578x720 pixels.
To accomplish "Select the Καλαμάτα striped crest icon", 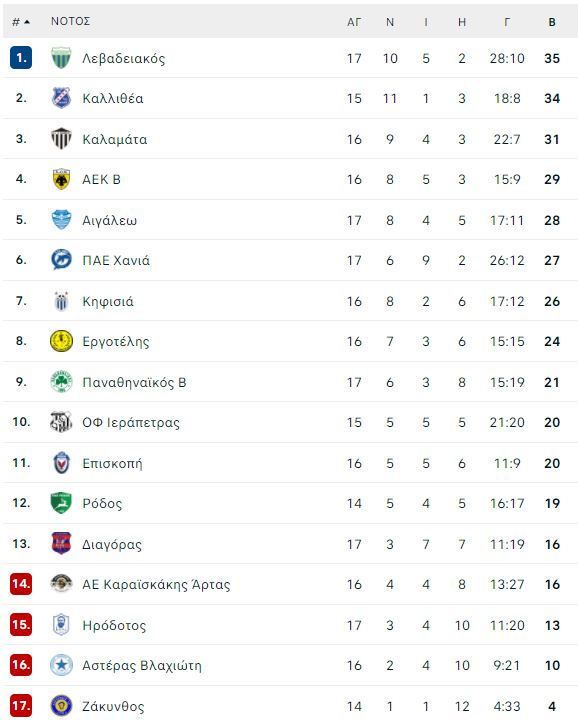I will coord(61,139).
